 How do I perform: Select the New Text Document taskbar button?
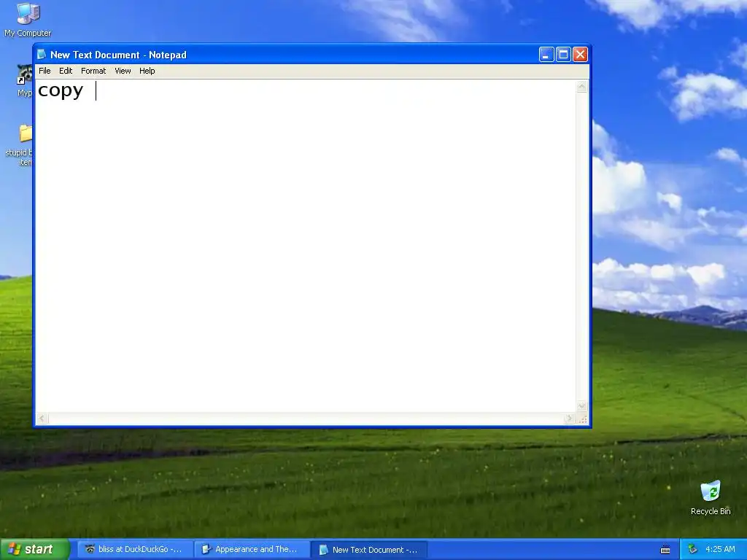coord(369,550)
